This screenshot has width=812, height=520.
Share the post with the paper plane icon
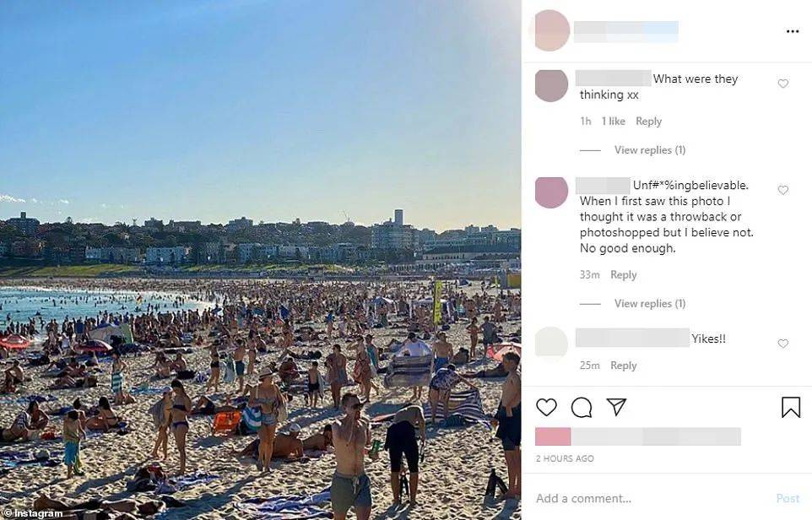(x=616, y=407)
